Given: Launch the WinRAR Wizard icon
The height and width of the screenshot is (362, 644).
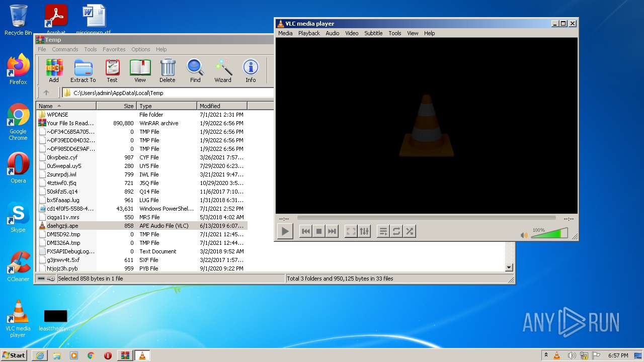Looking at the screenshot, I should point(223,70).
